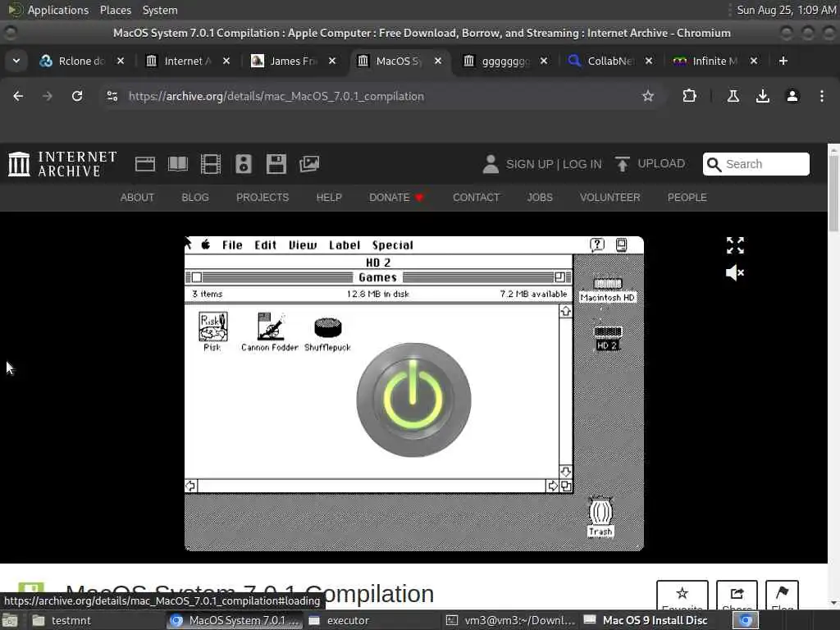Screen dimensions: 840x630
Task: Open the classic Mac Edit menu
Action: click(265, 244)
